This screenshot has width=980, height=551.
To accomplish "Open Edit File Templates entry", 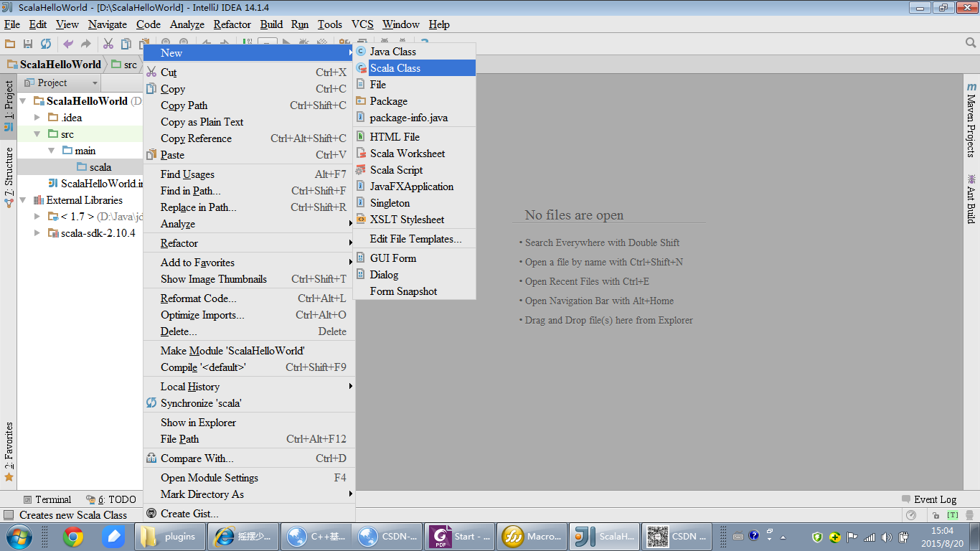I will coord(414,239).
